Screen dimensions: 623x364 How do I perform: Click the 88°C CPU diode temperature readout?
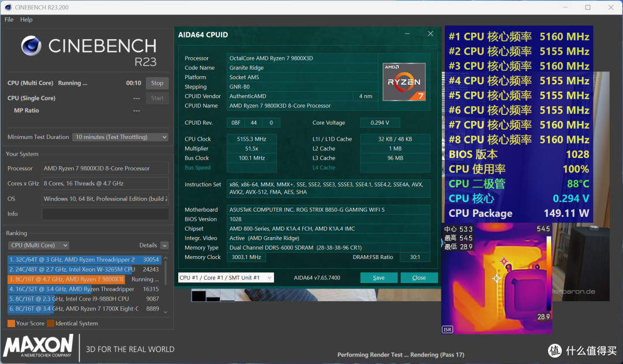click(x=519, y=183)
